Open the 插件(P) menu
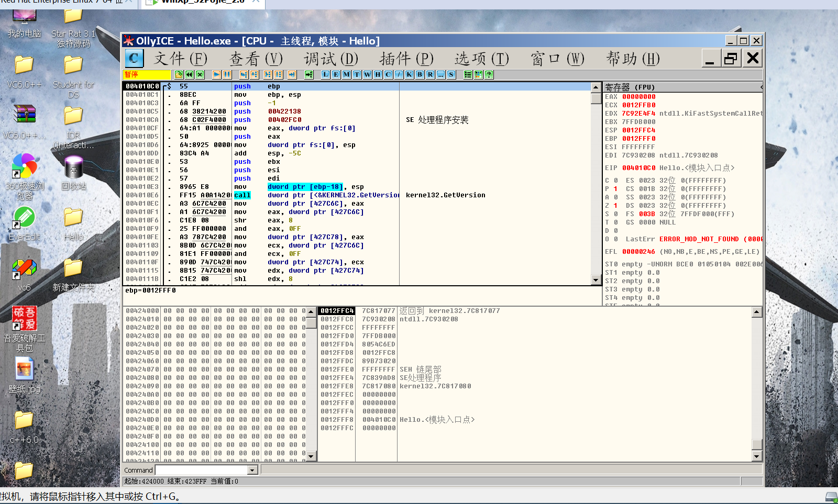 point(407,59)
